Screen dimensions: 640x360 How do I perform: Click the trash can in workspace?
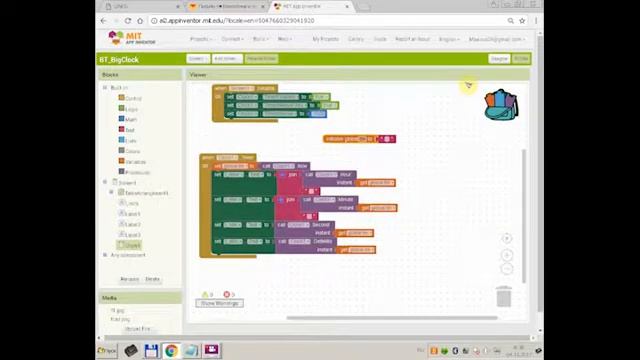[504, 296]
